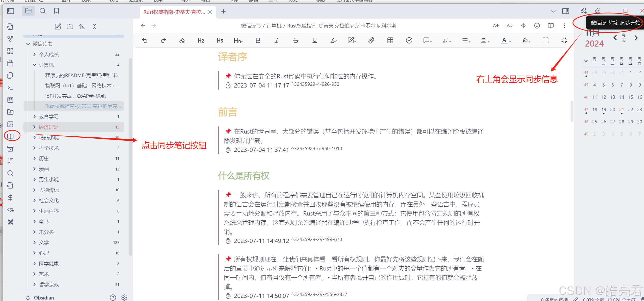Click the highlighter pen toolbar icon
The width and height of the screenshot is (644, 301).
pos(333,40)
